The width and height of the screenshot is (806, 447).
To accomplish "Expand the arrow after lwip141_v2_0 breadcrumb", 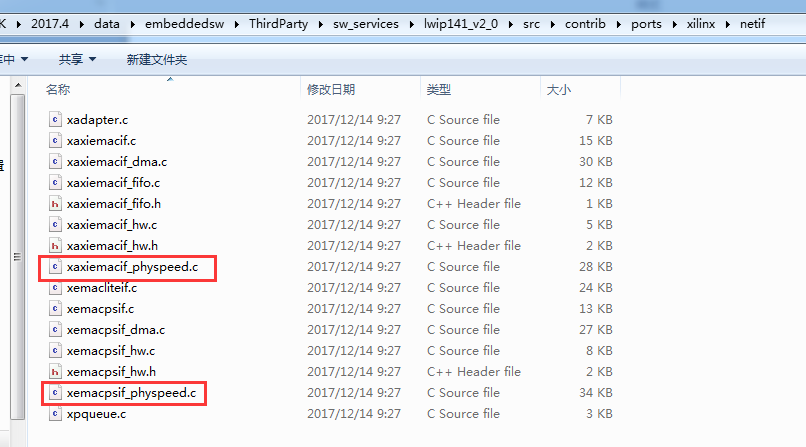I will coord(510,24).
